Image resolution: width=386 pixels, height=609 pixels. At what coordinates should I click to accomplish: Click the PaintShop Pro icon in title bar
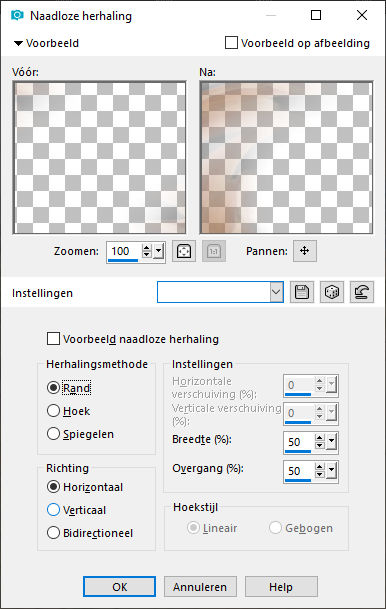point(17,16)
